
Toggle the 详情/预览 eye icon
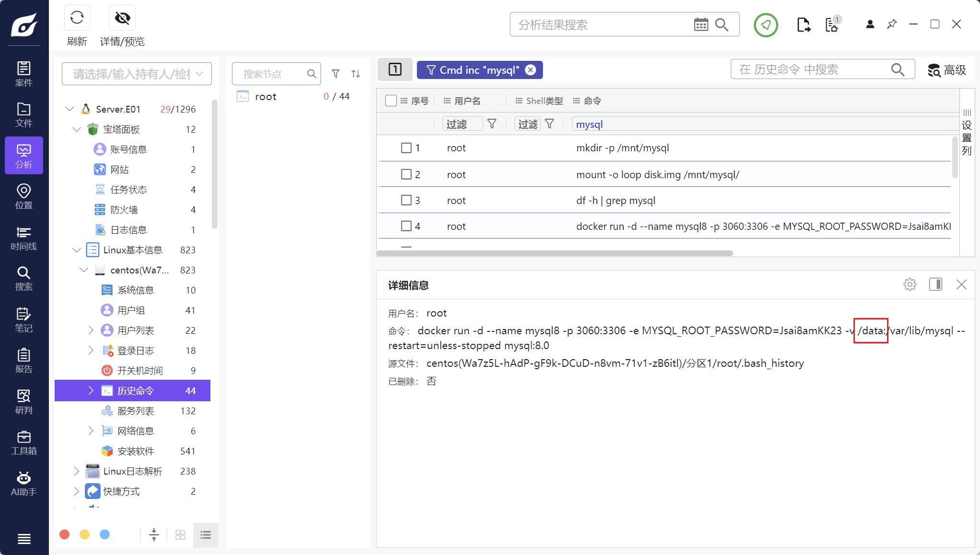tap(122, 18)
